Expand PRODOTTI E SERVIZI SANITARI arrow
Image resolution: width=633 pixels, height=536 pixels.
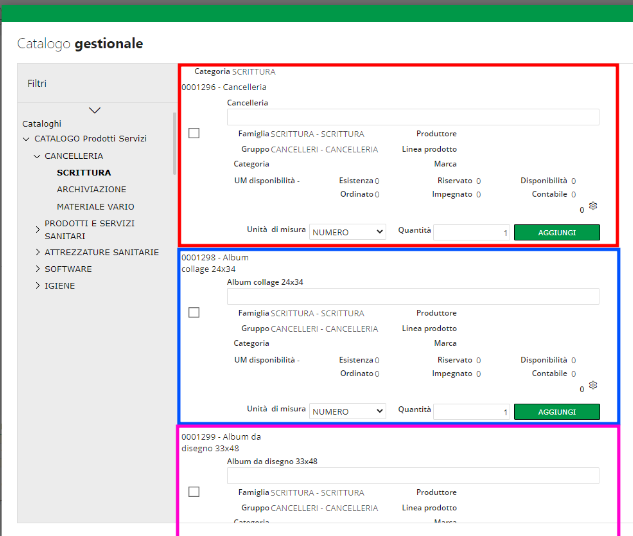(x=37, y=223)
